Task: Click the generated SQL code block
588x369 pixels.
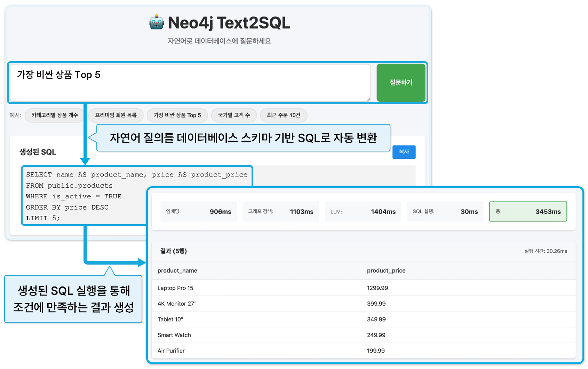Action: pos(84,196)
